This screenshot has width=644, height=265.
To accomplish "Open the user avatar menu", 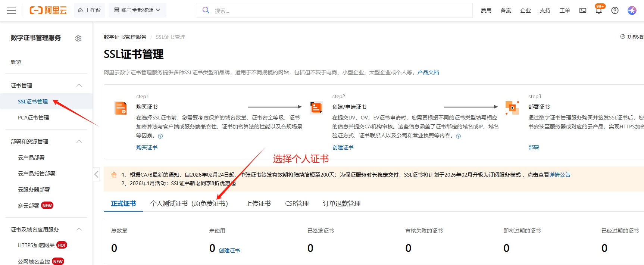I will click(x=632, y=10).
